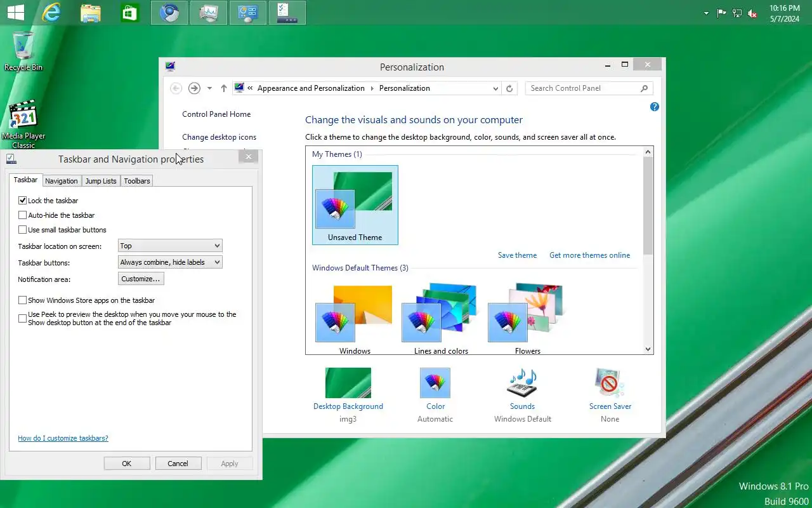Click How do I customize taskbars link
This screenshot has height=508, width=812.
point(63,438)
